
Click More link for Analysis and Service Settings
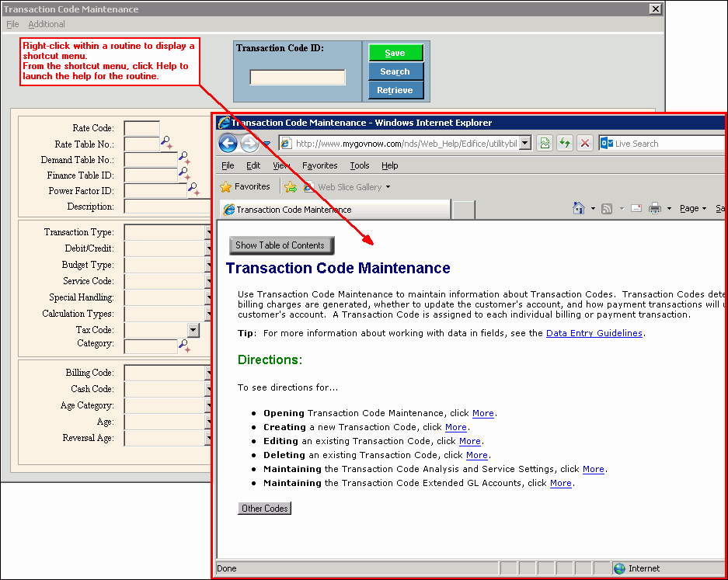593,469
